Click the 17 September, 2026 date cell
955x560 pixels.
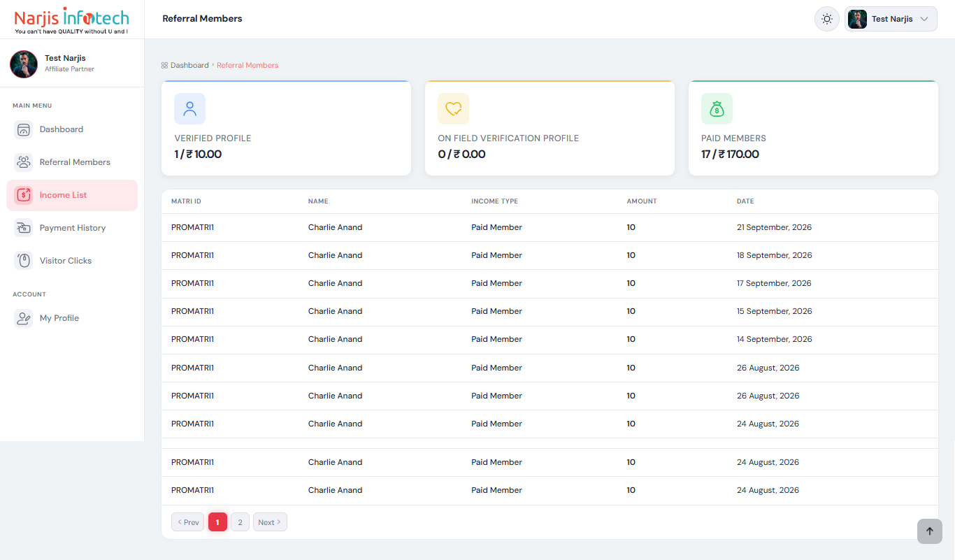tap(774, 283)
